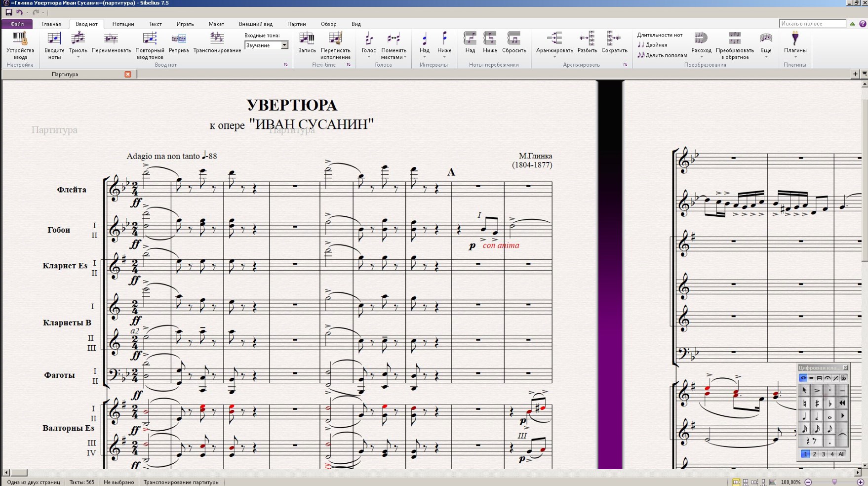Close the Партитура document tab
Screen dimensions: 868x486
(128, 74)
